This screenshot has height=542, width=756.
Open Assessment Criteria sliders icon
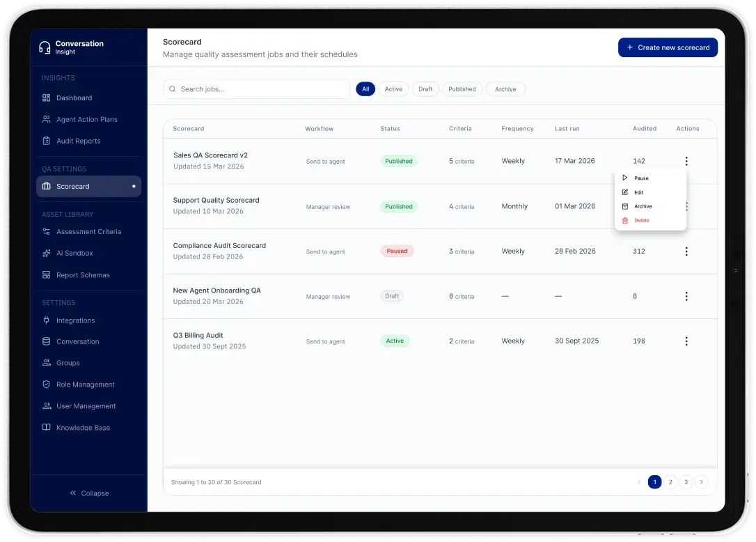pos(46,232)
